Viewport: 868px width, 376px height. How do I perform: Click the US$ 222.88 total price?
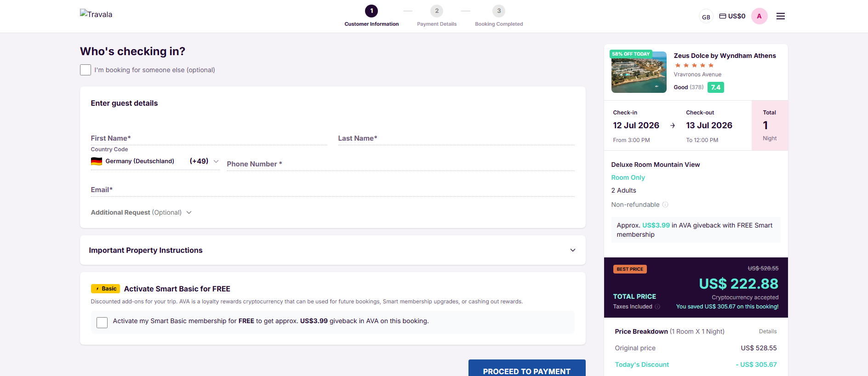coord(739,284)
